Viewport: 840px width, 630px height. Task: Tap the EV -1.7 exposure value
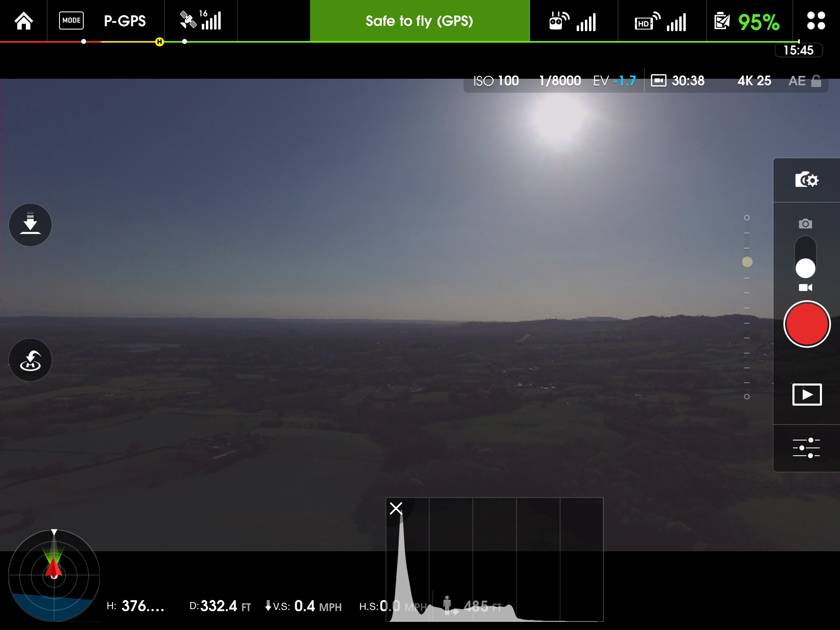(614, 81)
